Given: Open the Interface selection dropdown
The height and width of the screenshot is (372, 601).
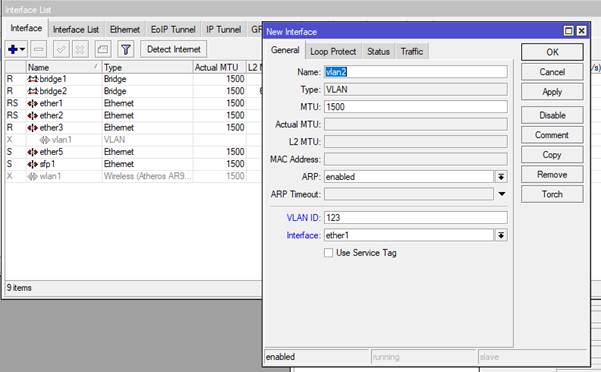Looking at the screenshot, I should 501,235.
